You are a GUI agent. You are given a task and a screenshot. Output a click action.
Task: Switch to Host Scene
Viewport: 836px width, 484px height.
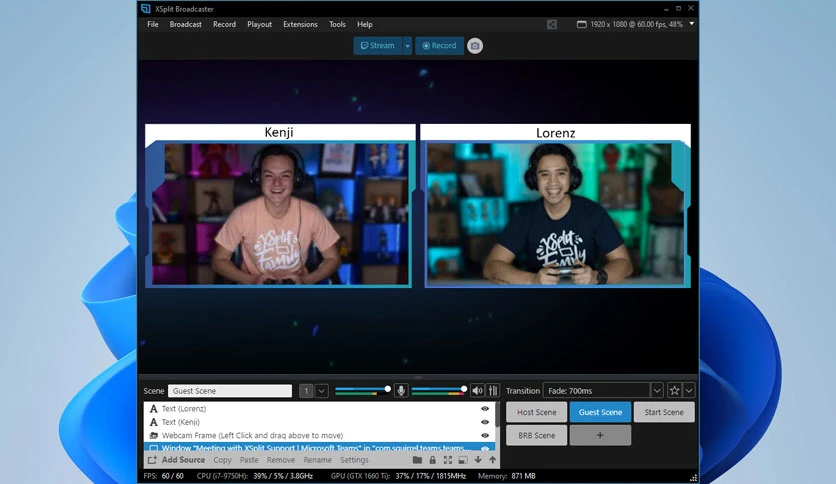tap(536, 412)
